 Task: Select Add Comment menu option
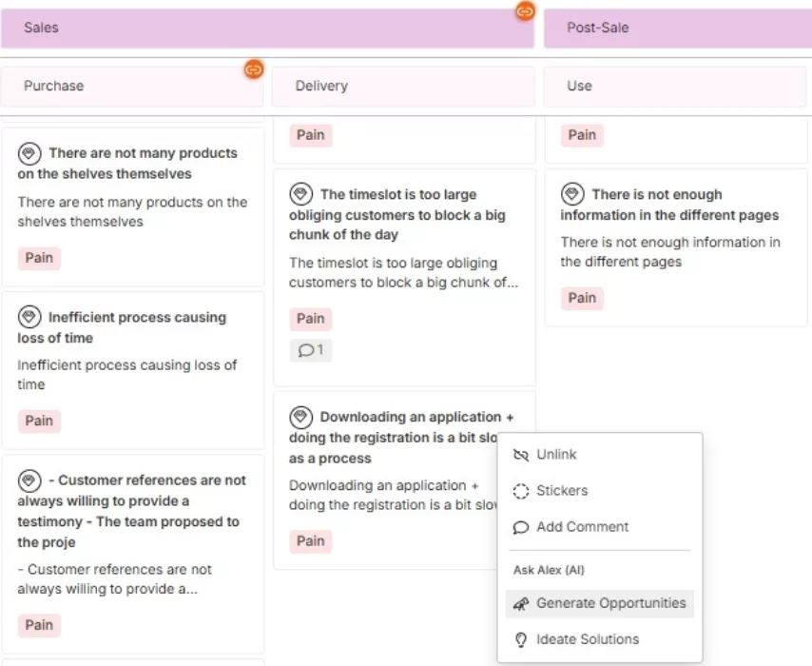(x=582, y=527)
